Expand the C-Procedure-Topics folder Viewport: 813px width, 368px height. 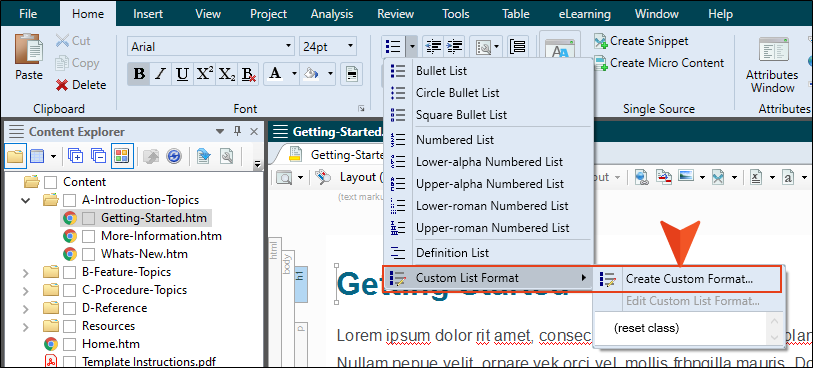[25, 290]
